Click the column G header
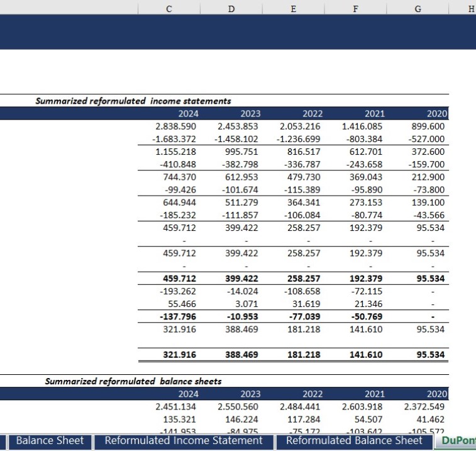 tap(418, 8)
